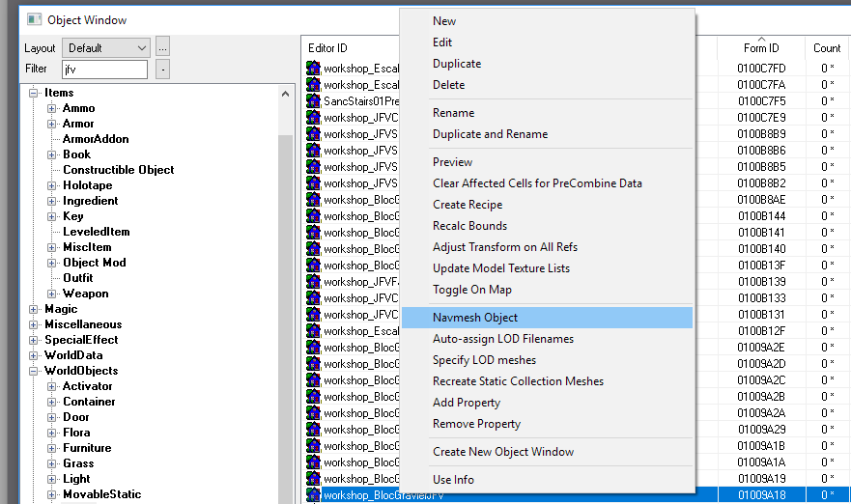Open the Layout dropdown
This screenshot has height=504, width=851.
tap(106, 47)
